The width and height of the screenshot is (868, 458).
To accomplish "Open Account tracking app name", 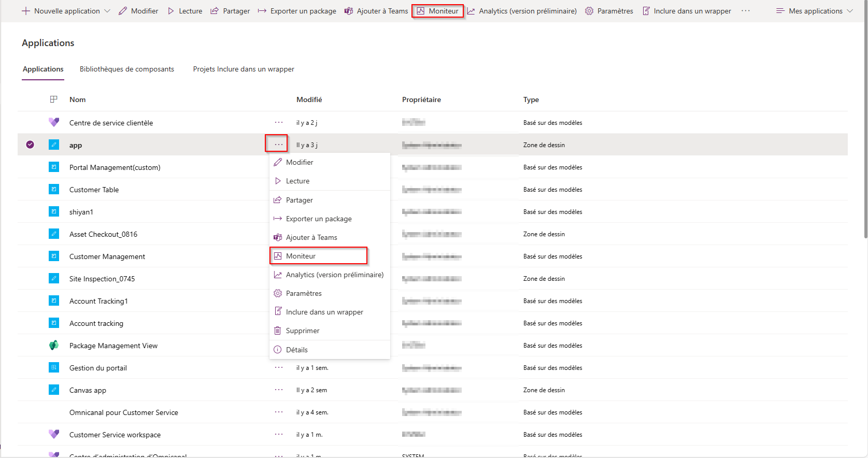I will tap(96, 323).
